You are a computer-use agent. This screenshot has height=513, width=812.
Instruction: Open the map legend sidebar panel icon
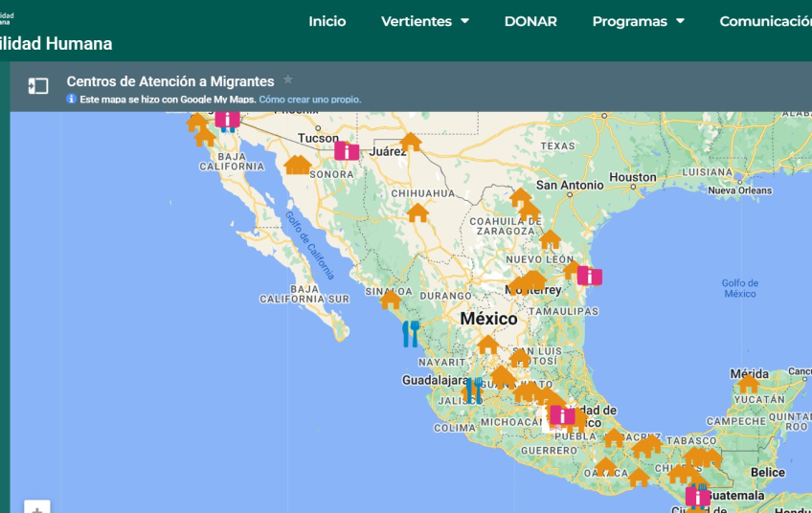pos(37,86)
